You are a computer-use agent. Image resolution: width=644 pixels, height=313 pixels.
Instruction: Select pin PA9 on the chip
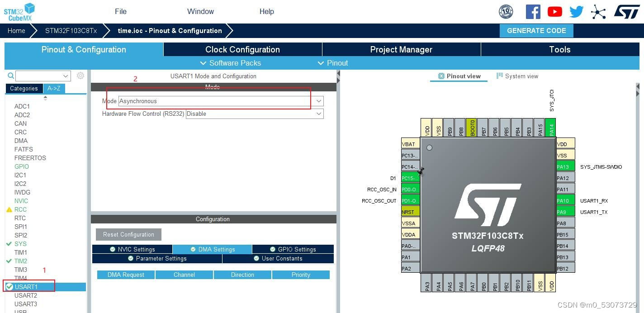point(565,212)
